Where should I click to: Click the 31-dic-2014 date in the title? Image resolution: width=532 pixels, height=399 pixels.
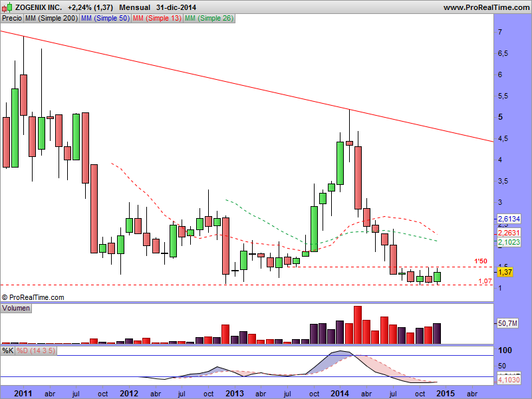176,7
